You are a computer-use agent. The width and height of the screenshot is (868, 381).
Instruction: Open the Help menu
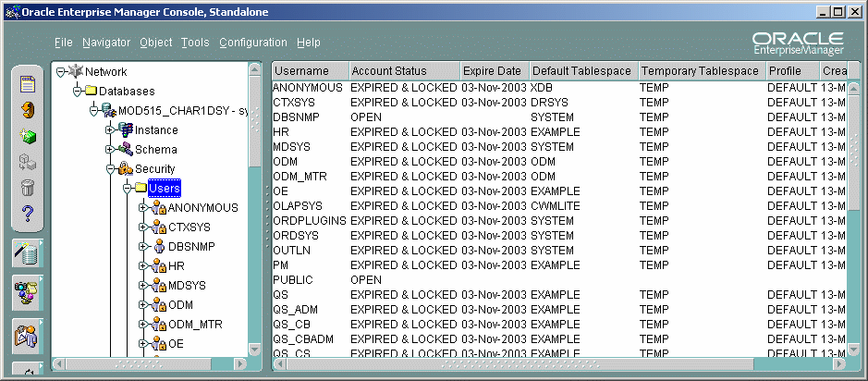point(309,43)
